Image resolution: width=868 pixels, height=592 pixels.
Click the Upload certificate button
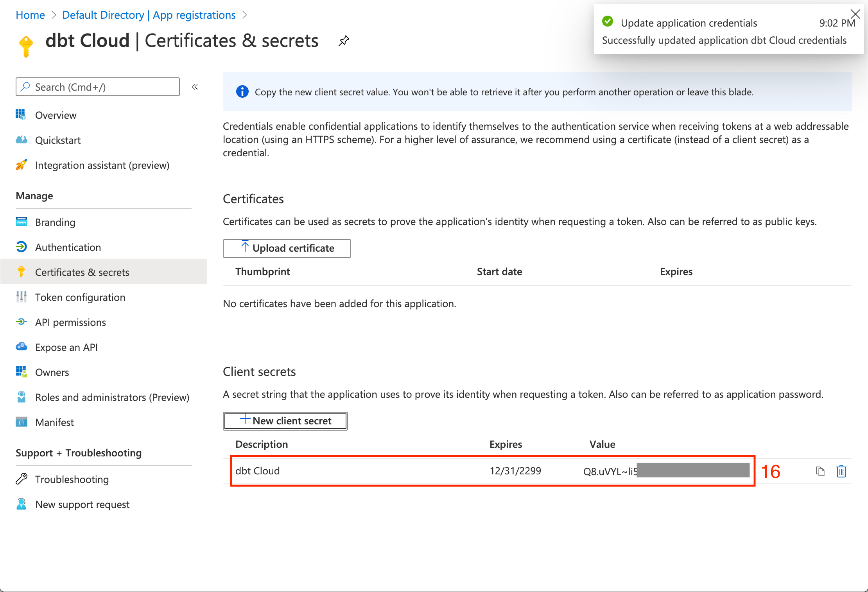pyautogui.click(x=287, y=249)
